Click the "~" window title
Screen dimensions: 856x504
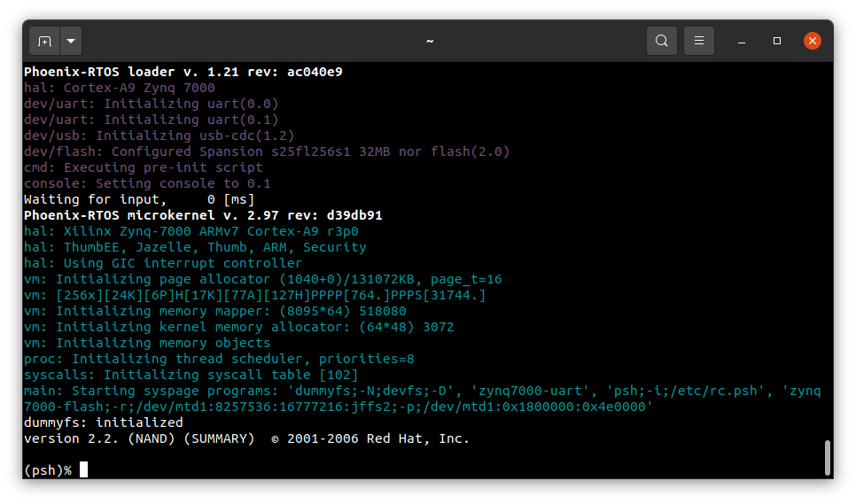(429, 41)
